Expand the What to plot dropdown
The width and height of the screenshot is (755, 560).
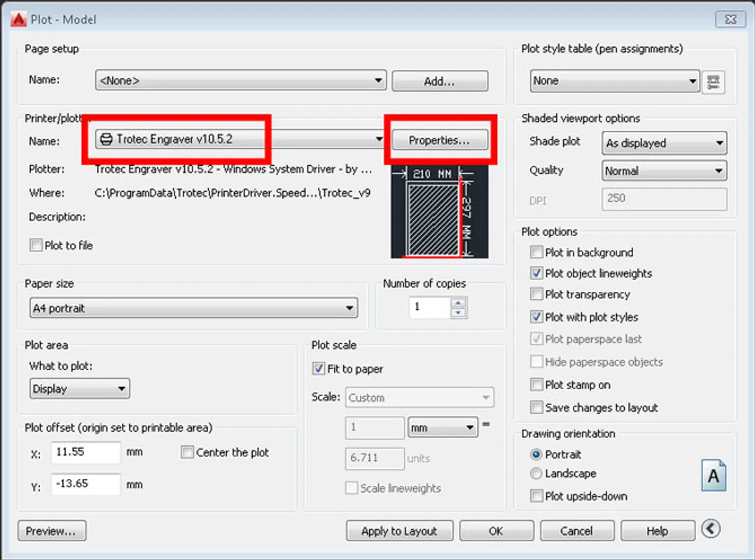(80, 388)
